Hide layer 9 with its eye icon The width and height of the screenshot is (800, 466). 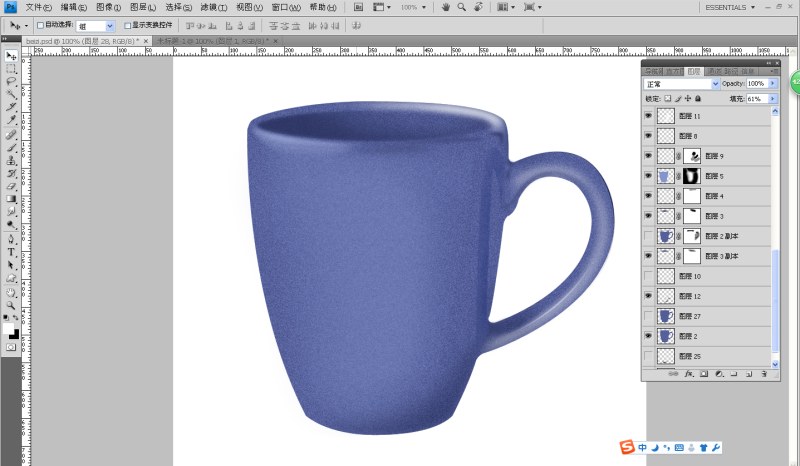click(x=648, y=156)
